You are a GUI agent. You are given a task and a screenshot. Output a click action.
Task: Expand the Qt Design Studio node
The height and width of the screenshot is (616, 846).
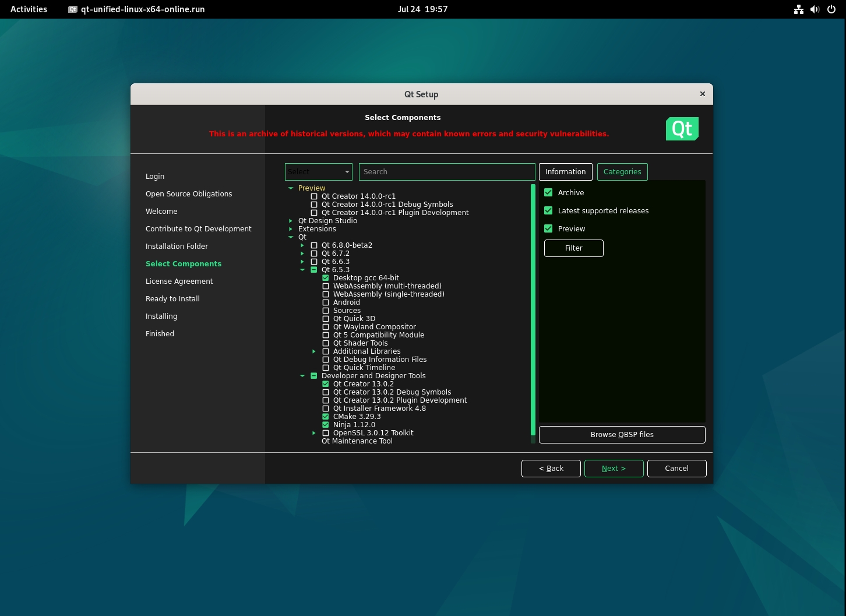(291, 221)
